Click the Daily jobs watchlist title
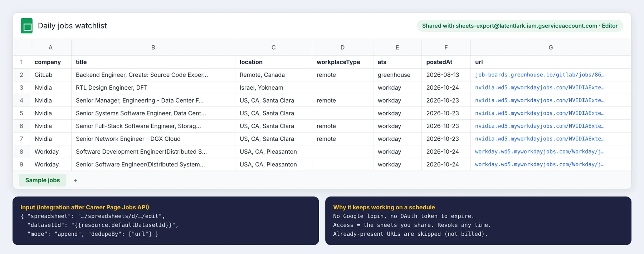644x254 pixels. coord(72,26)
